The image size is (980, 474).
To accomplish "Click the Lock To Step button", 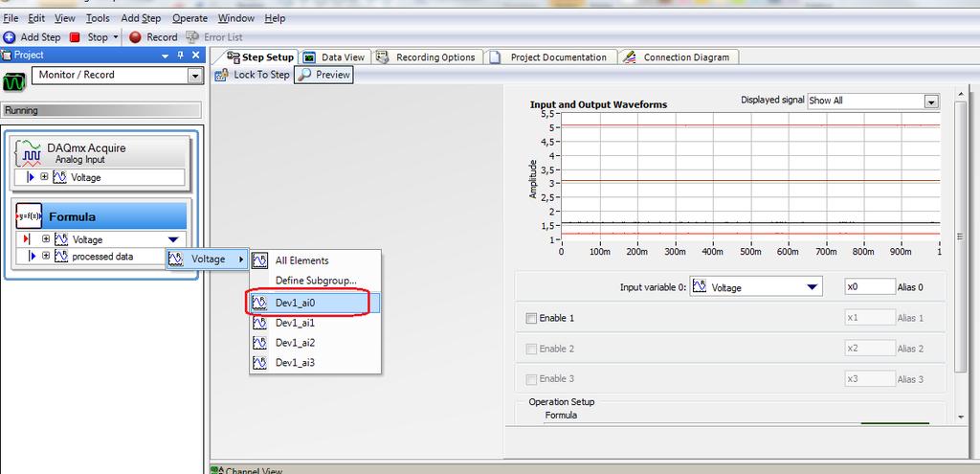I will click(x=252, y=75).
